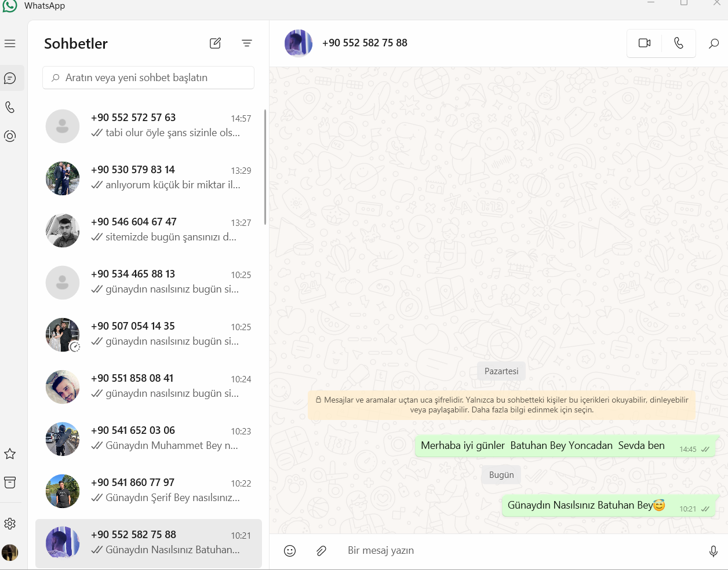Open your profile picture in the sidebar
Viewport: 728px width, 570px height.
point(10,553)
